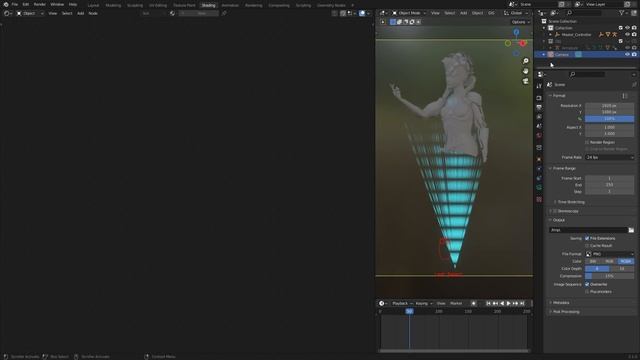Toggle node editor overlays icon
The width and height of the screenshot is (640, 360).
point(362,13)
